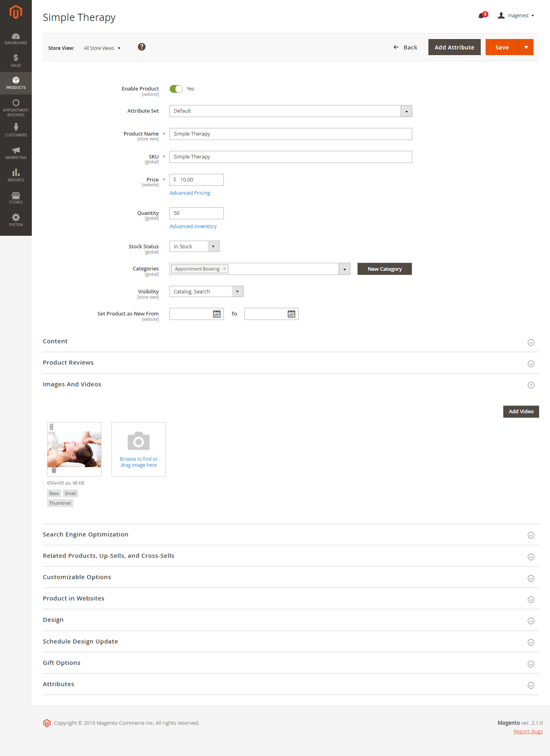Image resolution: width=550 pixels, height=756 pixels.
Task: Open Save button's dropdown arrow
Action: click(x=526, y=47)
